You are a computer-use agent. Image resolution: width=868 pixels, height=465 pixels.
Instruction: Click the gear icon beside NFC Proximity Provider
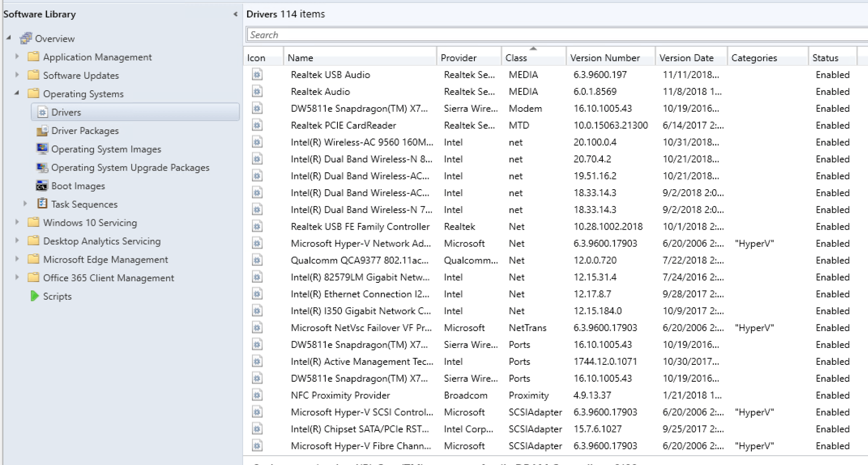click(x=257, y=395)
